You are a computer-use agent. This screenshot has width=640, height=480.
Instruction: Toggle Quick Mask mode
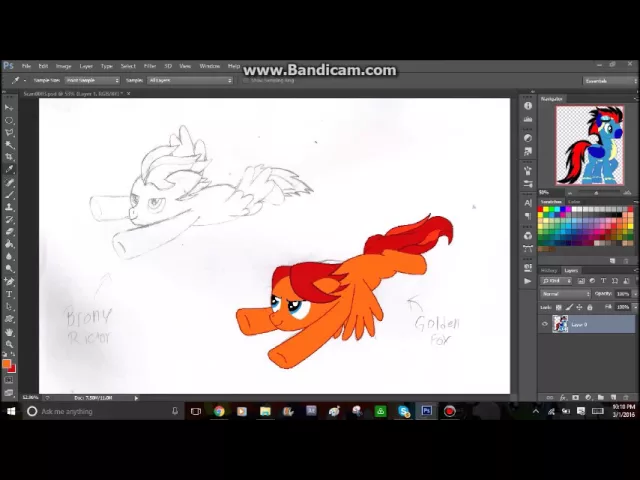tap(9, 380)
